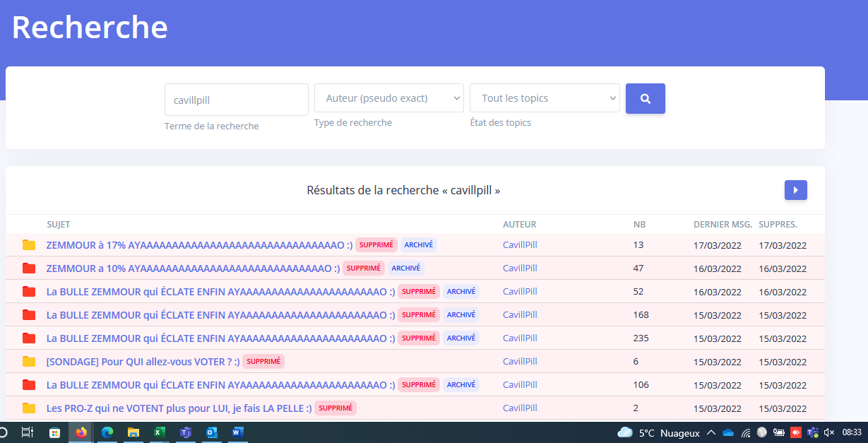This screenshot has width=868, height=443.
Task: Click the Wi-Fi network tray icon
Action: (746, 432)
